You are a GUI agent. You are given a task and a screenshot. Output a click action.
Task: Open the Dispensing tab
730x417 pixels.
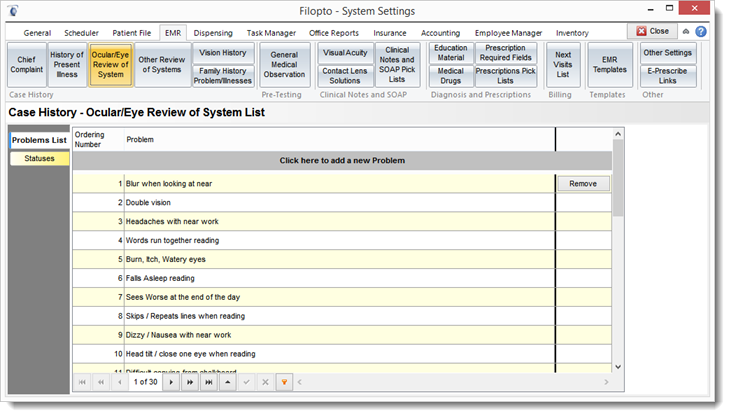[x=213, y=33]
